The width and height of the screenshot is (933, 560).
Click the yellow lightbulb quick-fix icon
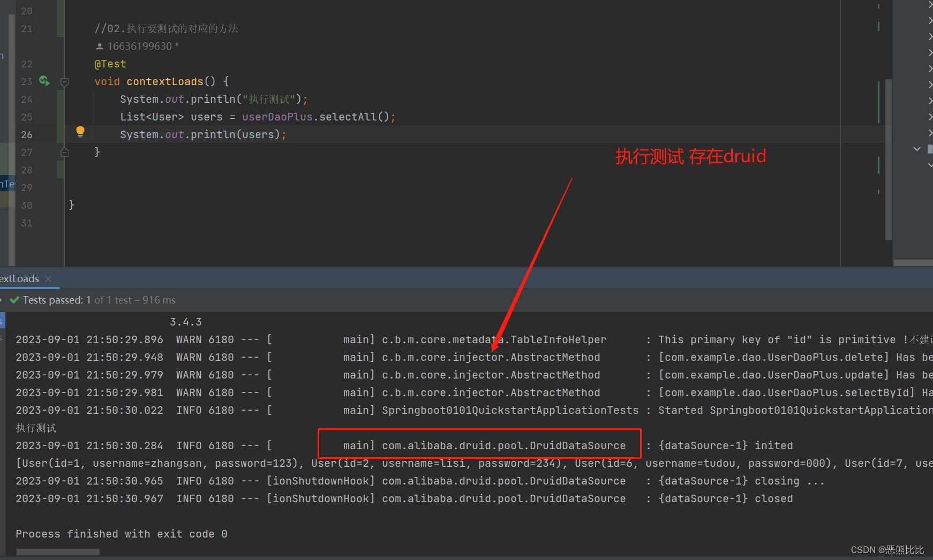(80, 132)
